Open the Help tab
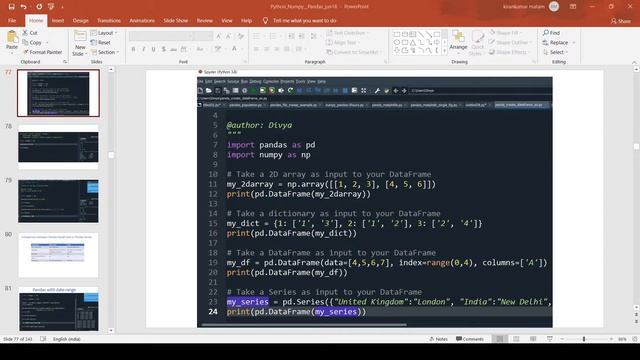The width and height of the screenshot is (640, 360). [247, 20]
